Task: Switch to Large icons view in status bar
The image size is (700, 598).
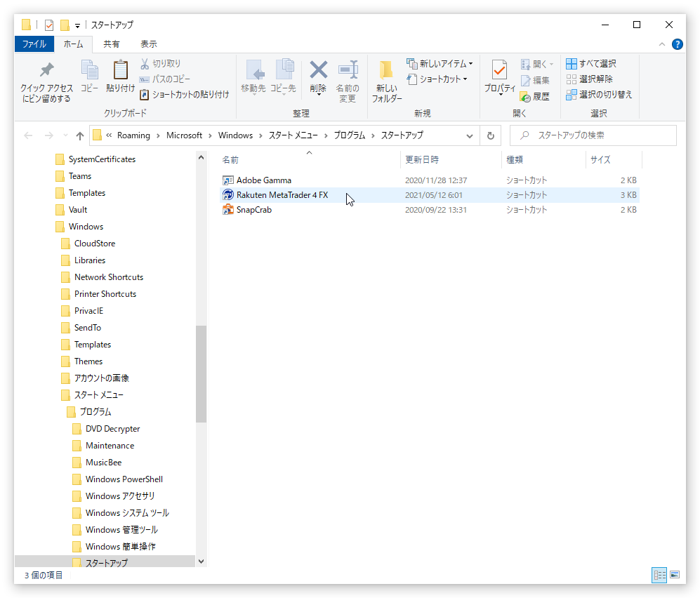Action: [x=675, y=575]
